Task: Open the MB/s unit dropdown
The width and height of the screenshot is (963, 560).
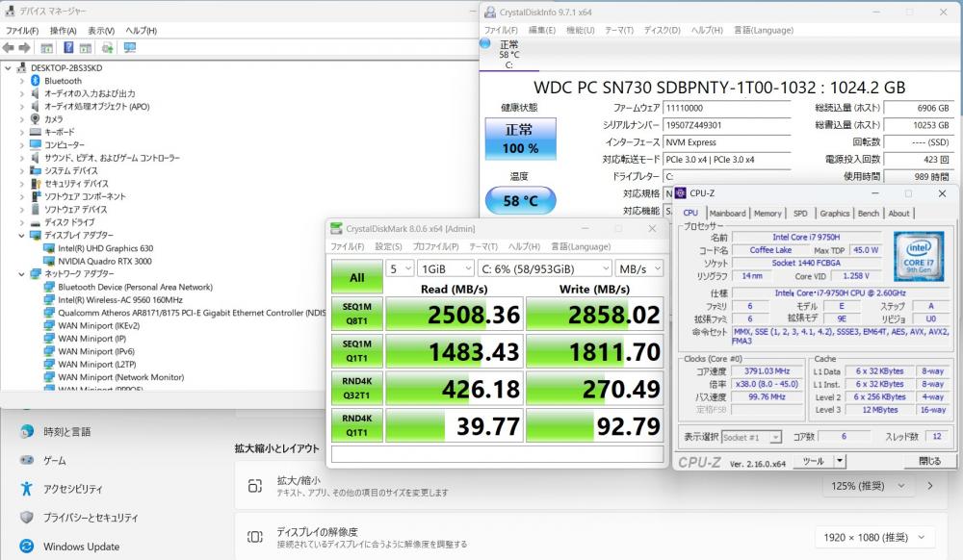Action: [x=639, y=268]
